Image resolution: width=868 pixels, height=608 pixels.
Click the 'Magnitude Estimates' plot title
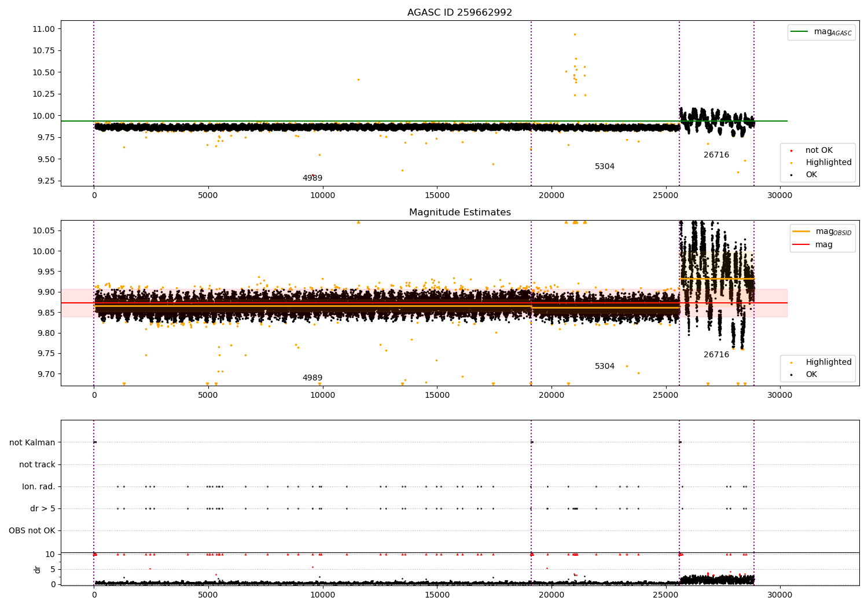459,213
